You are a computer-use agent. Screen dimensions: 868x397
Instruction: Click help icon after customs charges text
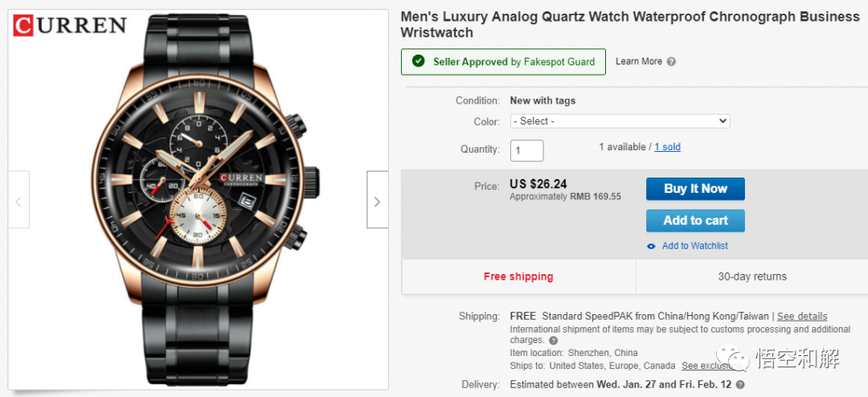[553, 341]
